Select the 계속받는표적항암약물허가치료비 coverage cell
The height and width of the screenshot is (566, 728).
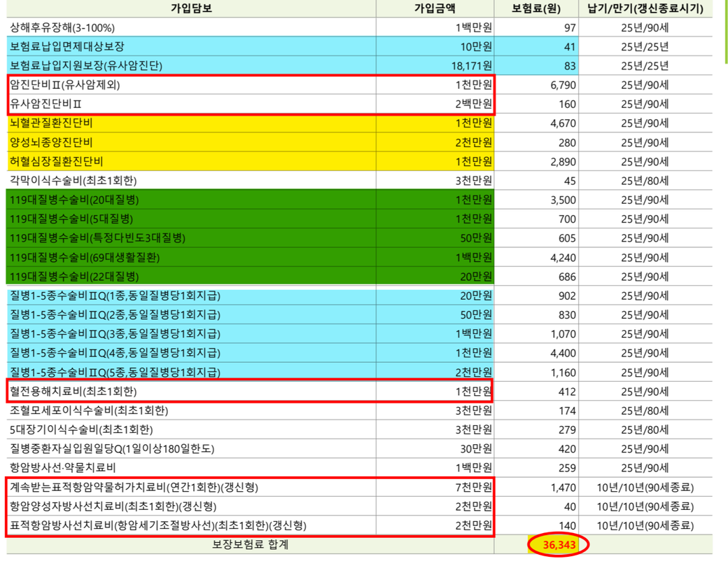coord(139,488)
